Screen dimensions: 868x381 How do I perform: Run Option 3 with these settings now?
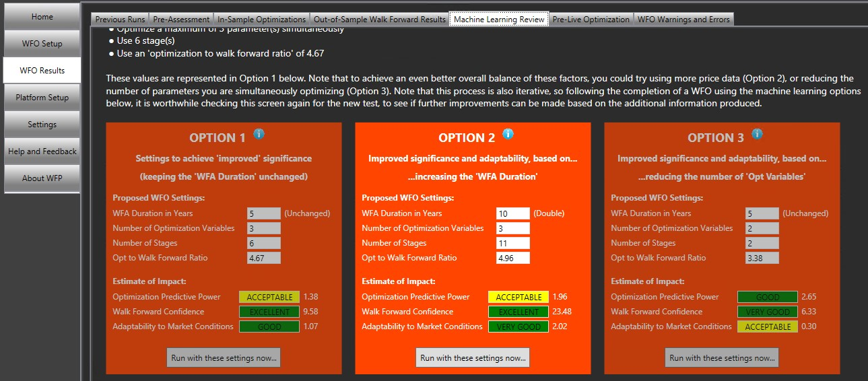point(722,357)
